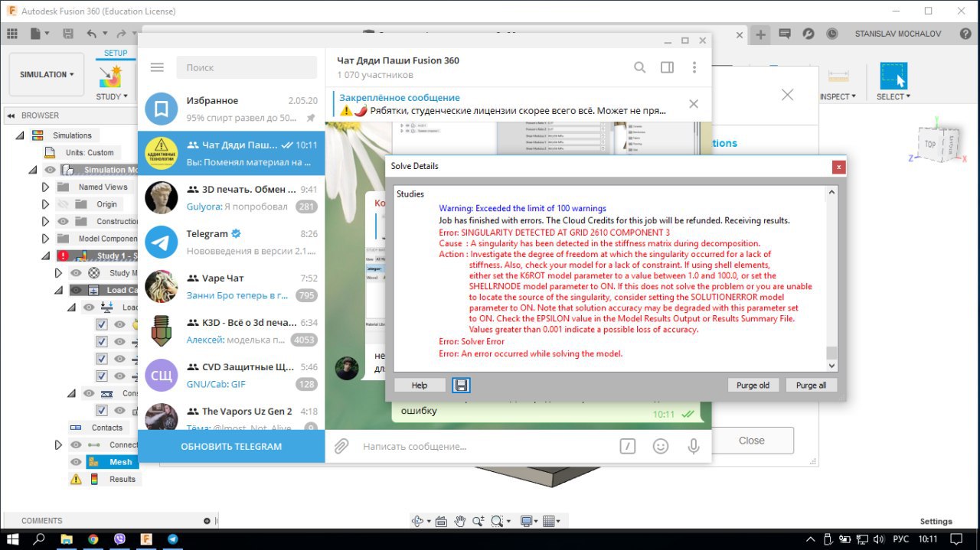The width and height of the screenshot is (980, 550).
Task: Toggle Origin folder visibility eye
Action: pyautogui.click(x=63, y=204)
